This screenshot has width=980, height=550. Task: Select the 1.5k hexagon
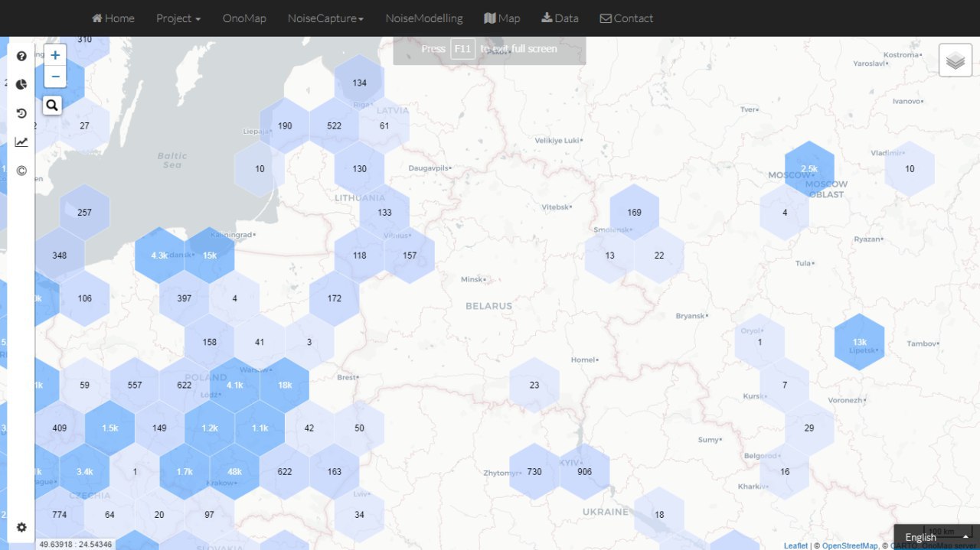pos(109,428)
